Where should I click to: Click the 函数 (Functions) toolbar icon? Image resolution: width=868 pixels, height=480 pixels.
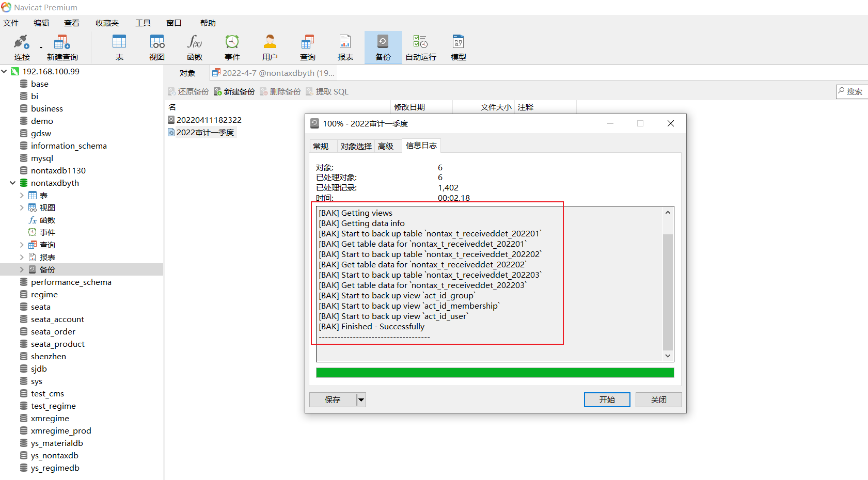(195, 47)
